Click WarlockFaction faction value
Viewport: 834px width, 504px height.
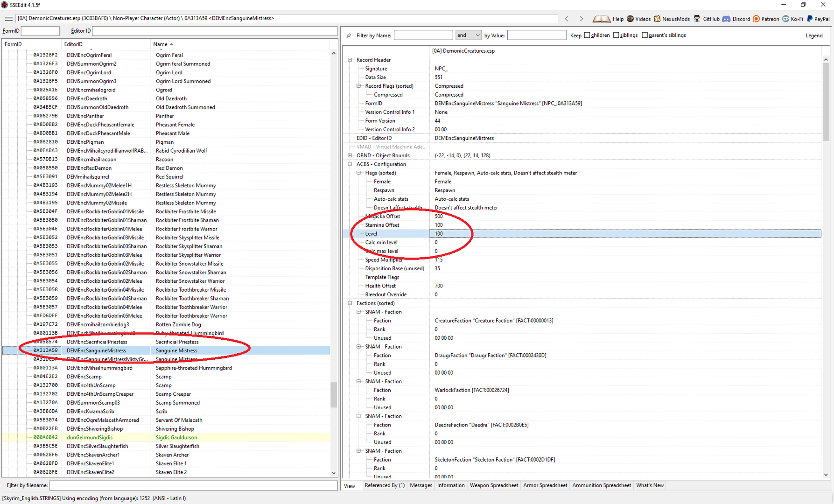[x=472, y=390]
